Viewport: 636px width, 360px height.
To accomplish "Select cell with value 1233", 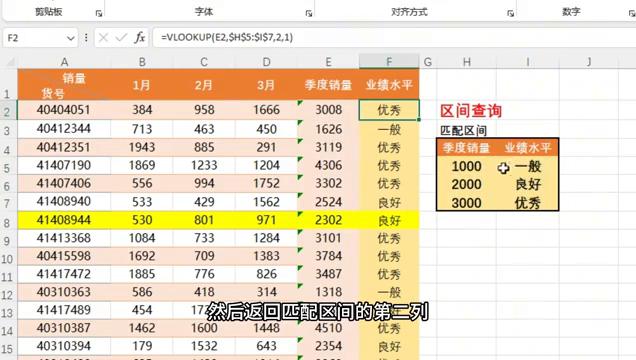I will 204,165.
